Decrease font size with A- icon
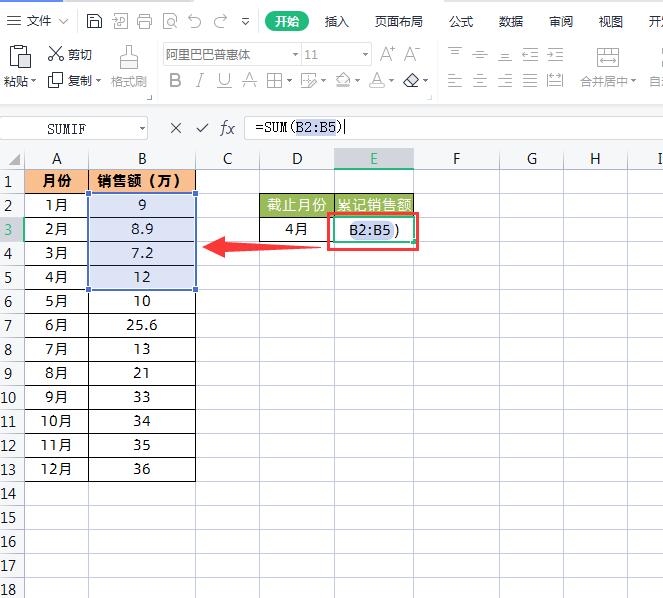 411,54
